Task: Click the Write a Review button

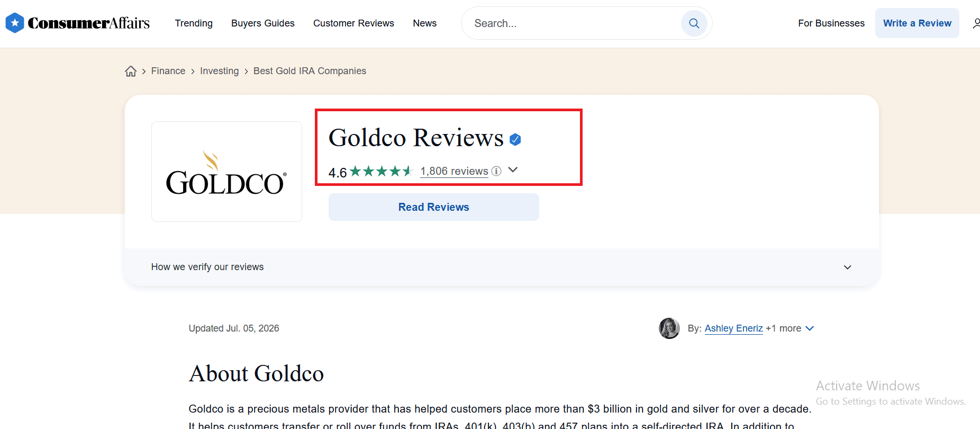Action: (917, 23)
